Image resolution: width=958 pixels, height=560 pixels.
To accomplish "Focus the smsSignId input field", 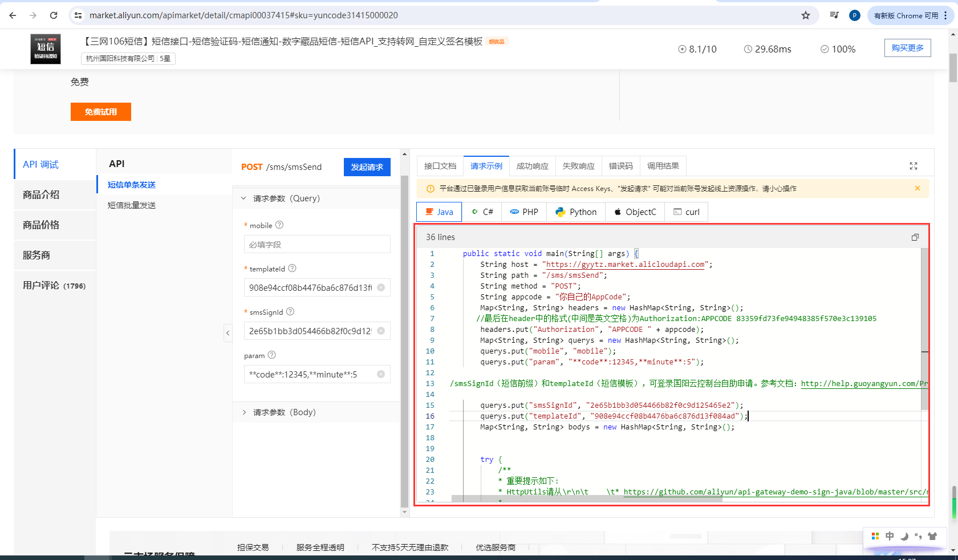I will (x=317, y=331).
